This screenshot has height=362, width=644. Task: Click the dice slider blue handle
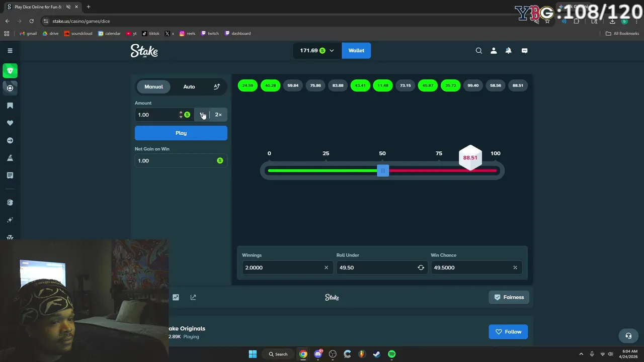[383, 171]
